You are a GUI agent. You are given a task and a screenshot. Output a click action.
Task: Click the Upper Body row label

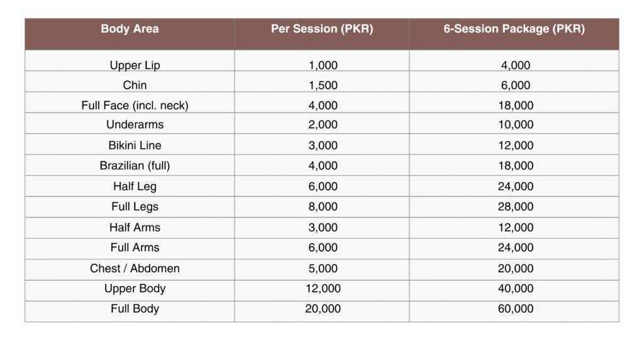coord(135,288)
